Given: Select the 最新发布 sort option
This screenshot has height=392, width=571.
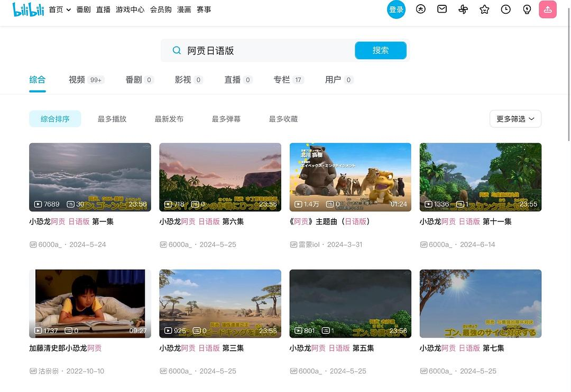Looking at the screenshot, I should click(x=169, y=119).
